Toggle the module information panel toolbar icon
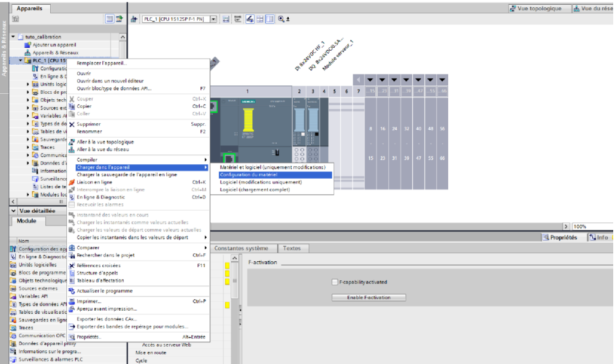This screenshot has width=615, height=364. pos(270,19)
